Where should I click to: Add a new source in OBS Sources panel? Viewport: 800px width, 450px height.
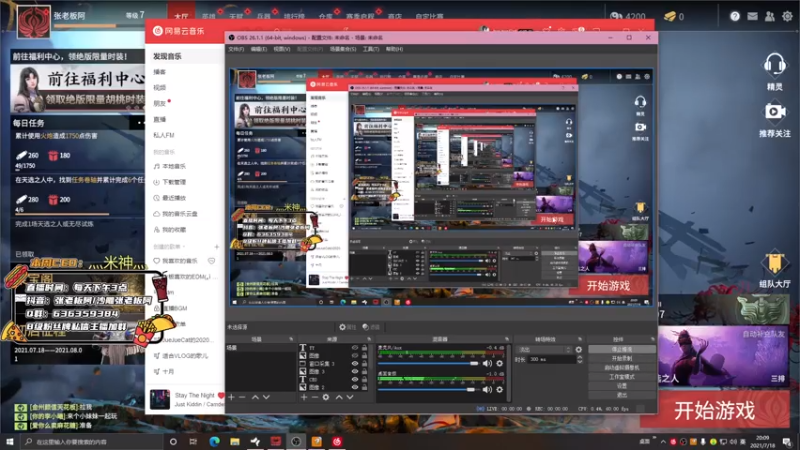point(304,397)
